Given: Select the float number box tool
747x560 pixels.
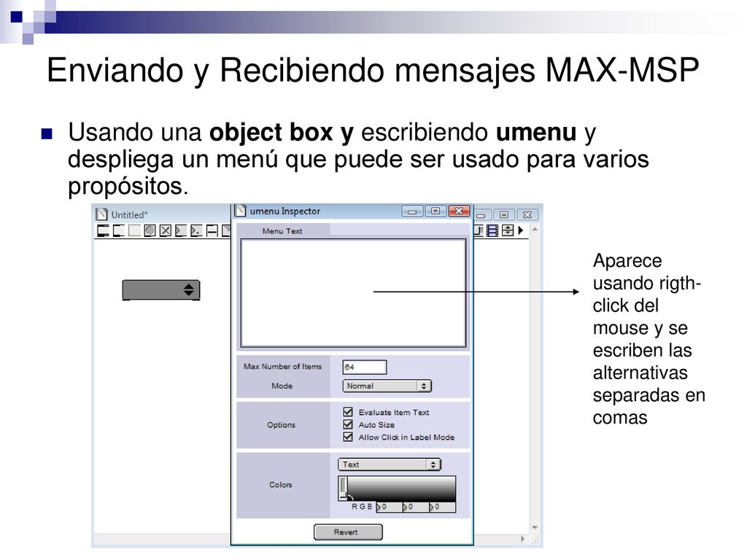Looking at the screenshot, I should click(x=196, y=231).
